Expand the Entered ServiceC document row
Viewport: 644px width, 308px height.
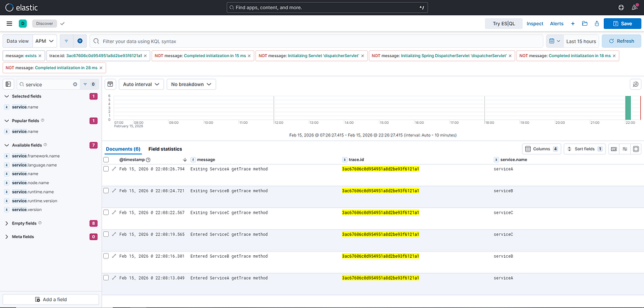pyautogui.click(x=114, y=234)
